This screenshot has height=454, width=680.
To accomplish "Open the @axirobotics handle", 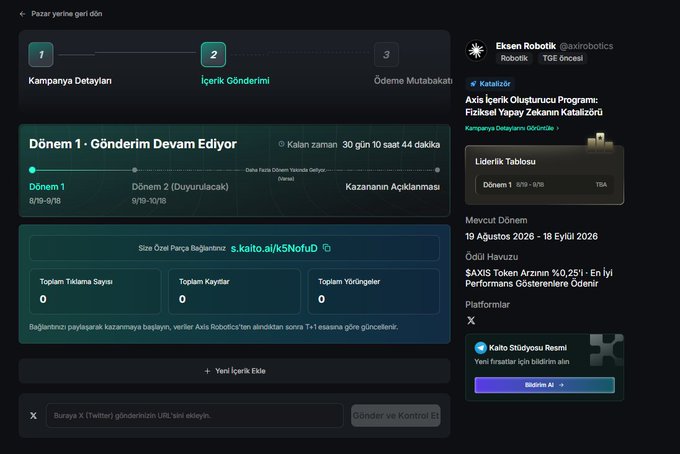I will point(586,46).
